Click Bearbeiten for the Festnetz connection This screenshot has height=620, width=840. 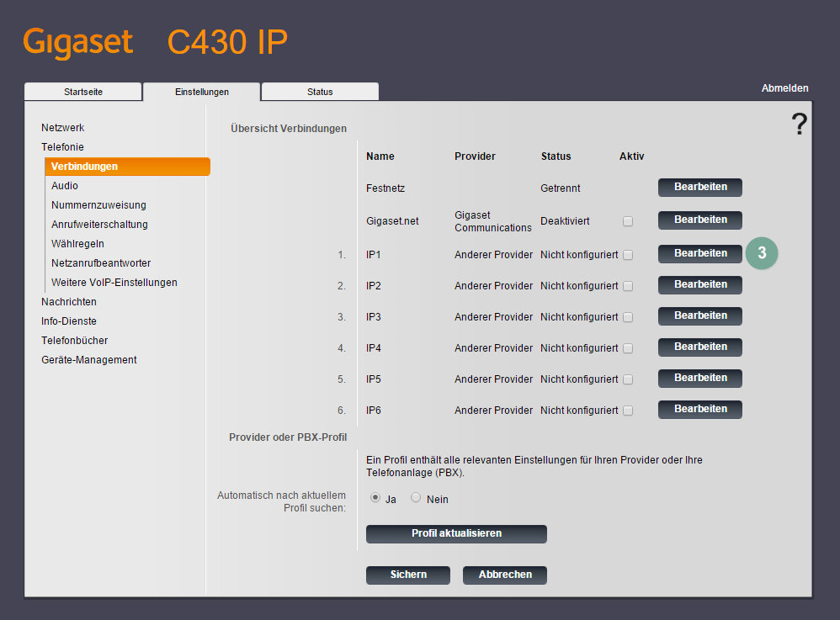click(x=699, y=188)
